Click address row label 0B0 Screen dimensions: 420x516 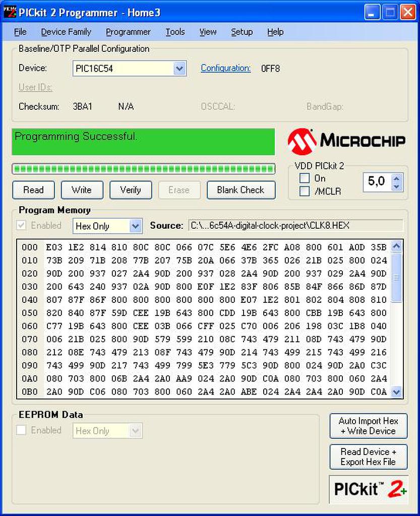pos(30,392)
